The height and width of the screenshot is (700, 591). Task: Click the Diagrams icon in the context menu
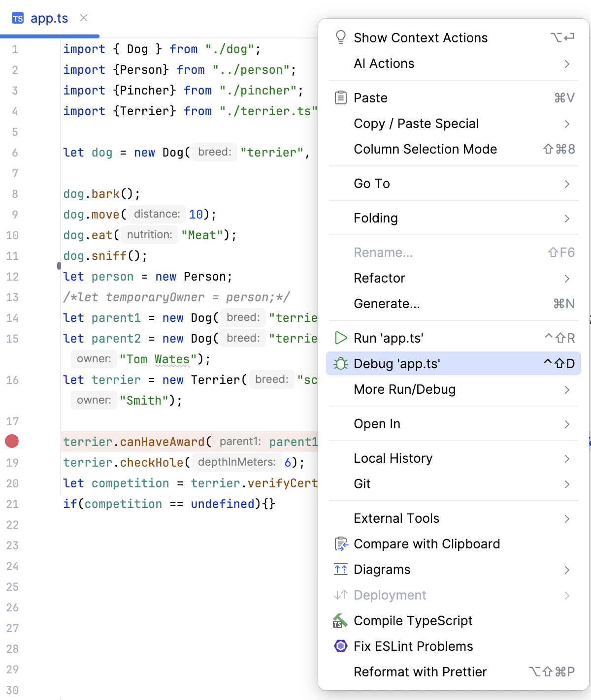tap(340, 569)
